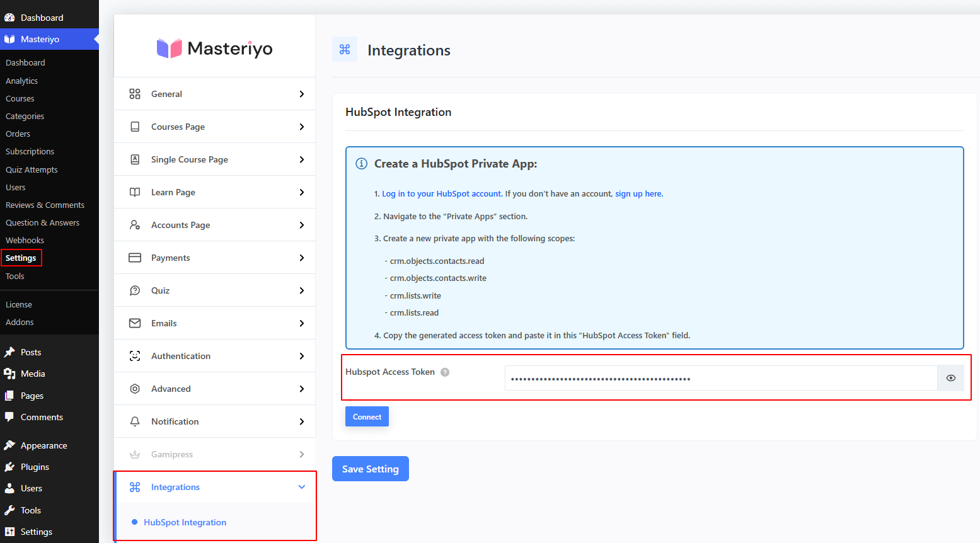Open Masteriyo Settings submenu item
Viewport: 980px width, 543px height.
pyautogui.click(x=21, y=258)
